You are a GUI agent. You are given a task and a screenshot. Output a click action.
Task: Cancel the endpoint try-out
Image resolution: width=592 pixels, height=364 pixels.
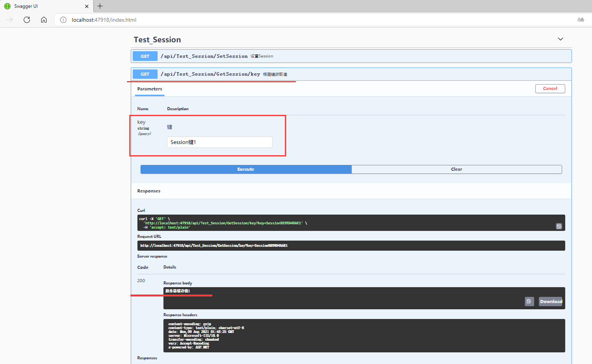click(550, 88)
